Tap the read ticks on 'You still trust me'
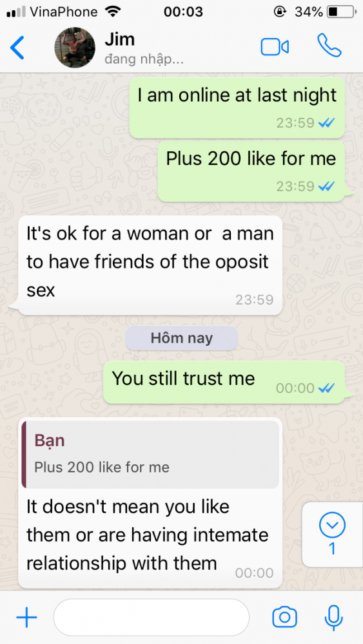Viewport: 363px width, 644px height. pyautogui.click(x=327, y=388)
